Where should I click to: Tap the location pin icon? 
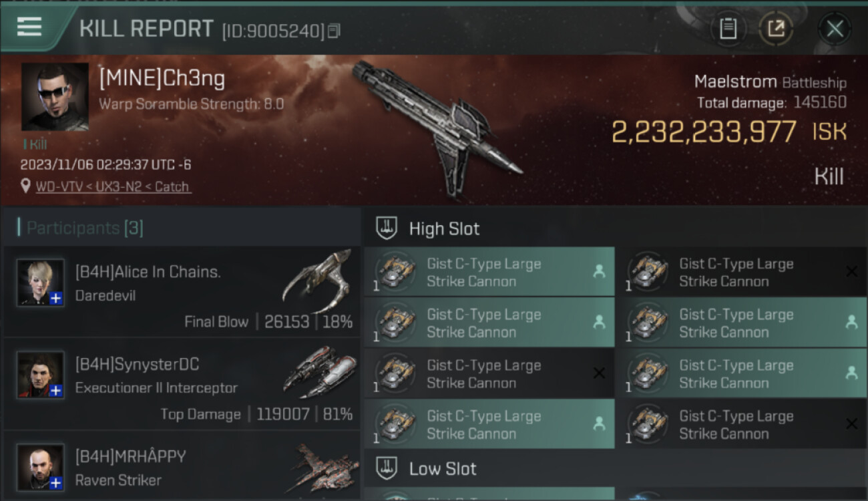click(x=25, y=186)
